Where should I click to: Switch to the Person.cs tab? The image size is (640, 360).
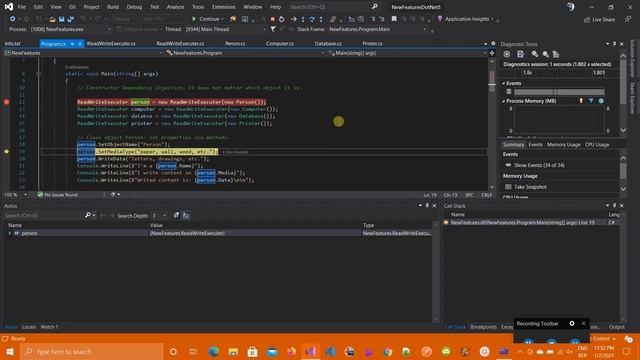point(235,43)
